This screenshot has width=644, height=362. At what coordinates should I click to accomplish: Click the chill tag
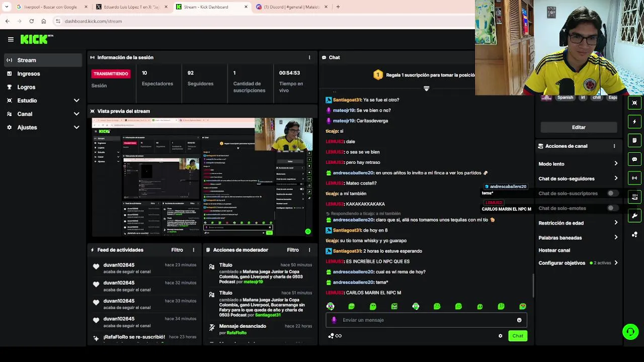[x=597, y=98]
